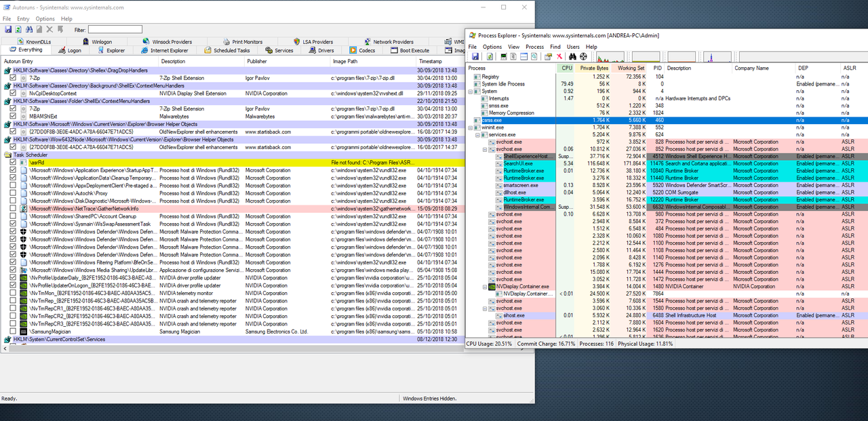Uncheck the MBAMShlExt Malwarebytes entry checkbox
The height and width of the screenshot is (421, 868).
14,116
